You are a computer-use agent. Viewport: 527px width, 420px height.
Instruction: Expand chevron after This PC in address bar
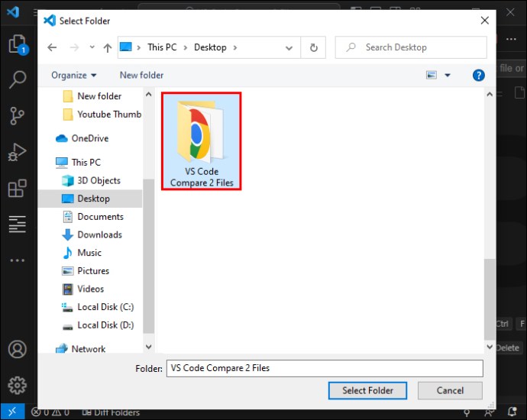pyautogui.click(x=185, y=47)
